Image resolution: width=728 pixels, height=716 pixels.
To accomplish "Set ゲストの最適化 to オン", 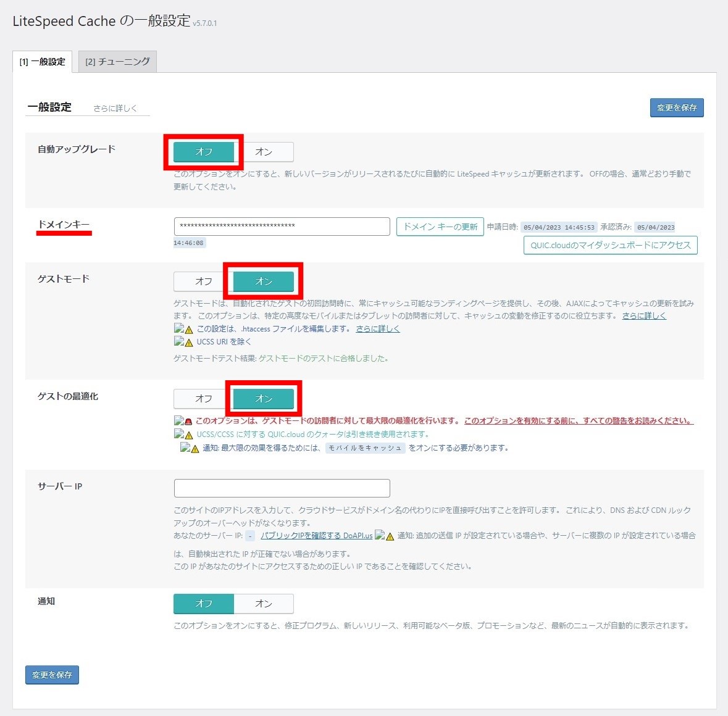I will point(264,399).
